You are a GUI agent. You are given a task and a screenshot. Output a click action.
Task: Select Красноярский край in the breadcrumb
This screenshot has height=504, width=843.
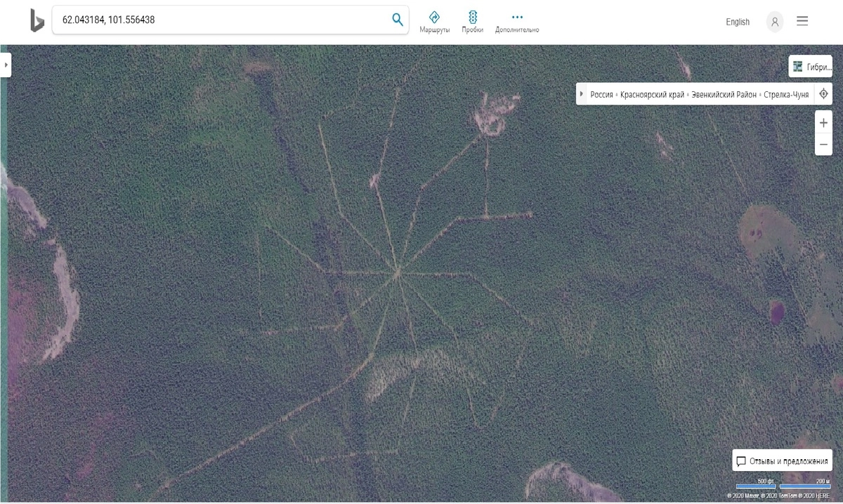click(x=652, y=94)
